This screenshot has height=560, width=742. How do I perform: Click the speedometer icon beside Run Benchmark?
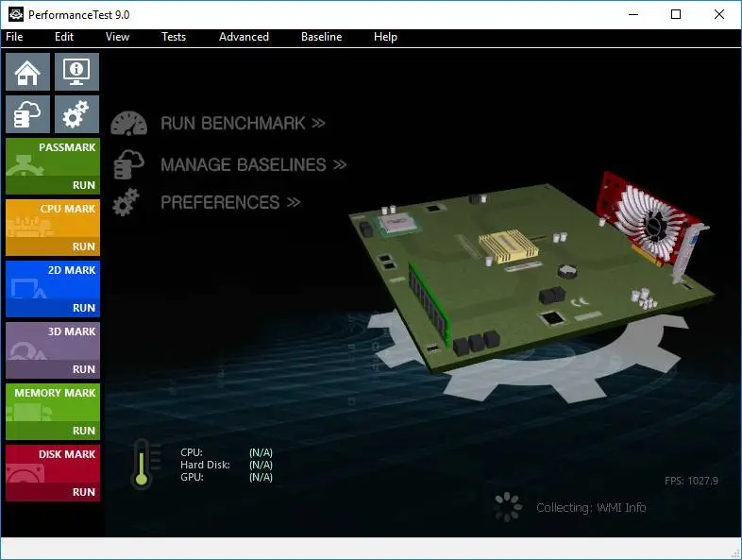coord(128,124)
